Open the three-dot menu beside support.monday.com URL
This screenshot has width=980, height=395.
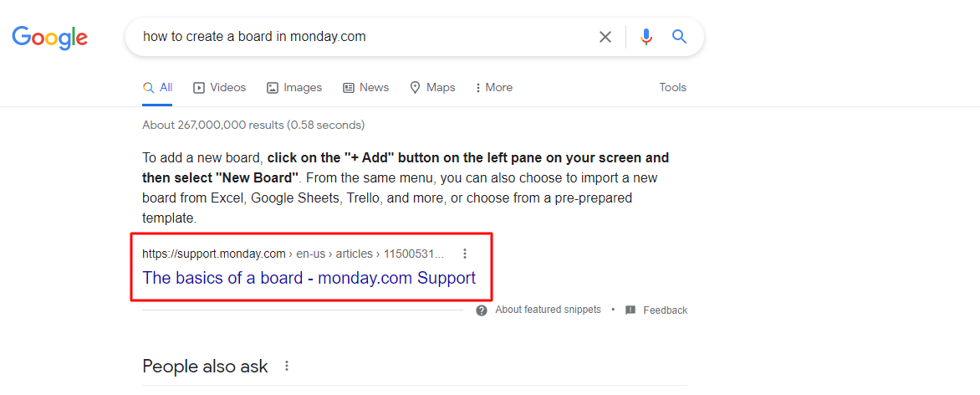click(x=466, y=254)
